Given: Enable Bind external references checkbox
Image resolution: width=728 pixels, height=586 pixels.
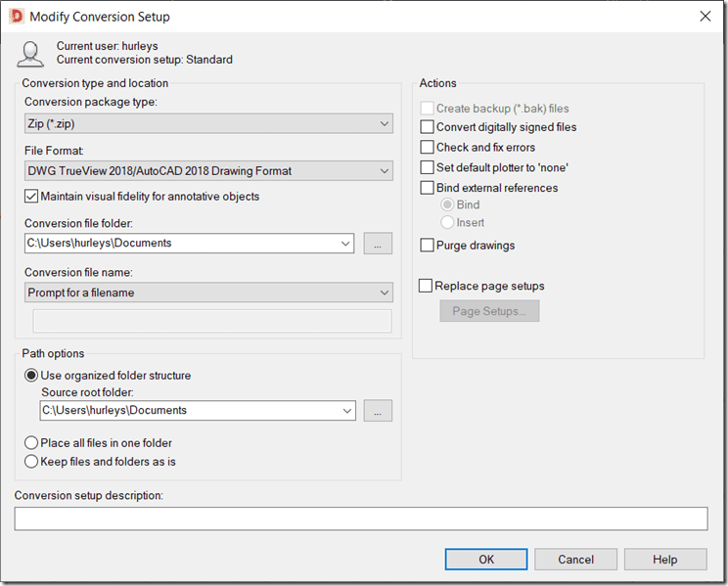Looking at the screenshot, I should point(428,188).
